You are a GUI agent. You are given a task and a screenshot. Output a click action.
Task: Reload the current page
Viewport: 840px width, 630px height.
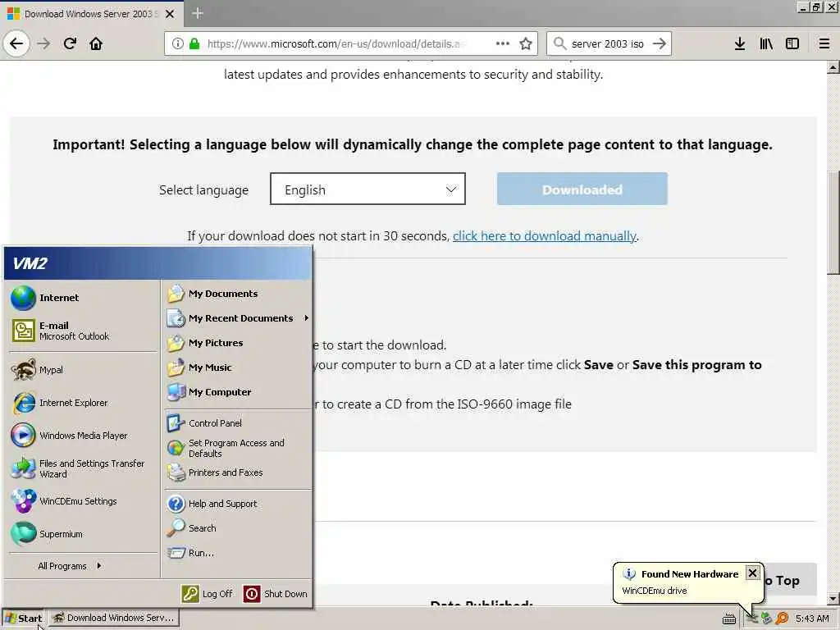click(71, 43)
